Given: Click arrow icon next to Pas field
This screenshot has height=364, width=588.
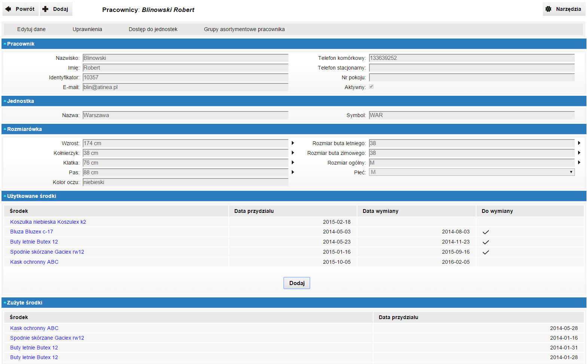Looking at the screenshot, I should [293, 172].
